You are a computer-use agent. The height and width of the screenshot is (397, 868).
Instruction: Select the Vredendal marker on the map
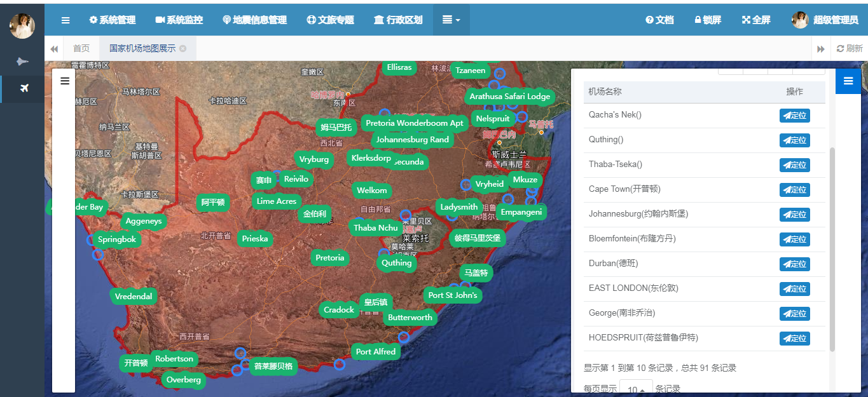134,297
